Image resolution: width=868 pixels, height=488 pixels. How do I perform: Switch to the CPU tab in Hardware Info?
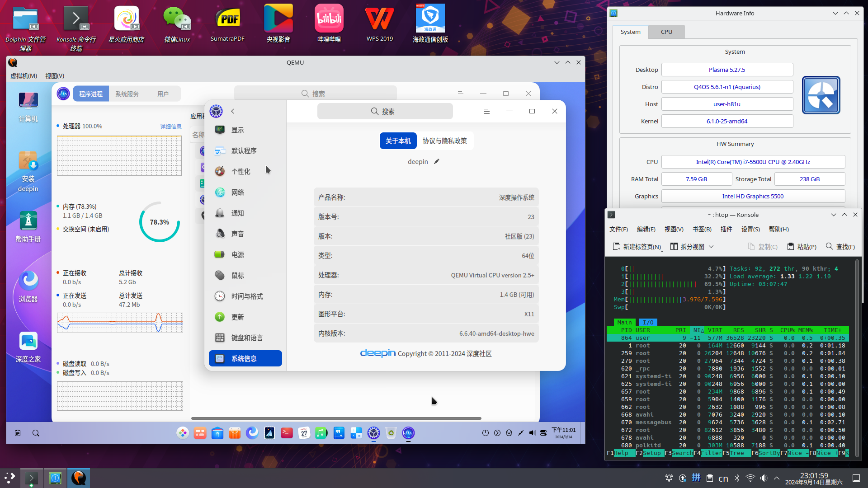(666, 32)
